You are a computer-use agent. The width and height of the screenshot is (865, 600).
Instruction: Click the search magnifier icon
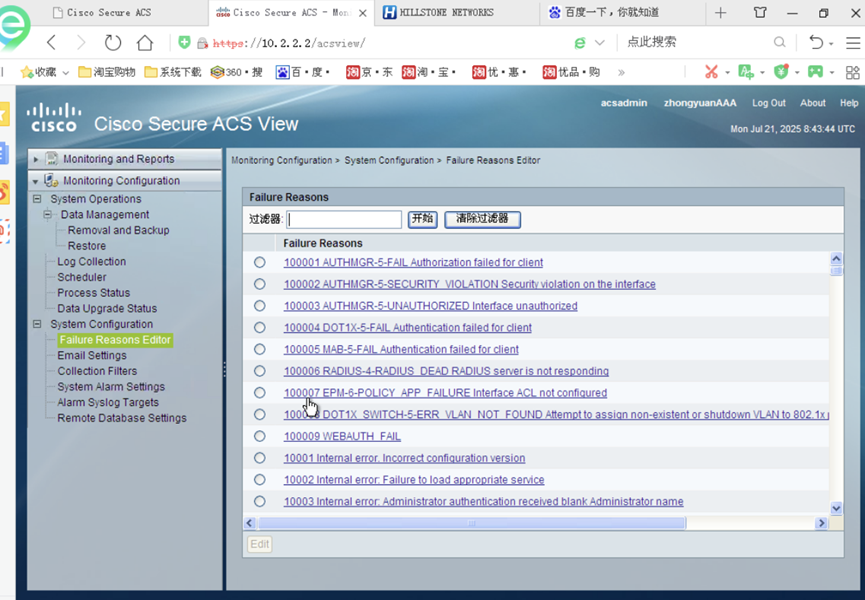pyautogui.click(x=779, y=42)
